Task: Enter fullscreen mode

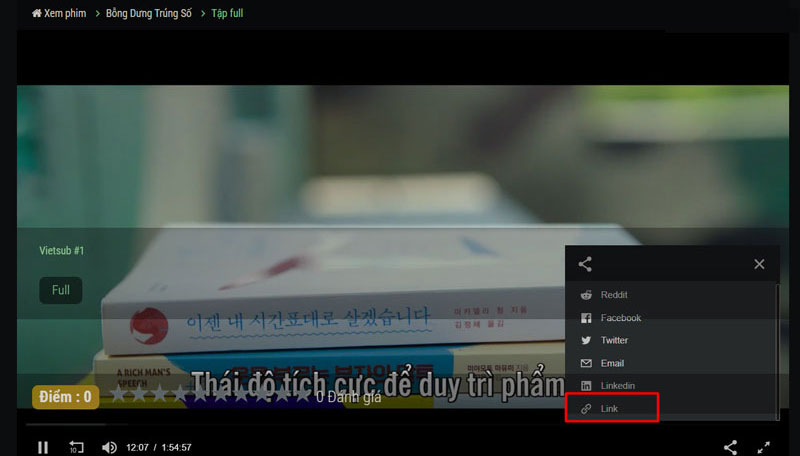Action: point(764,447)
